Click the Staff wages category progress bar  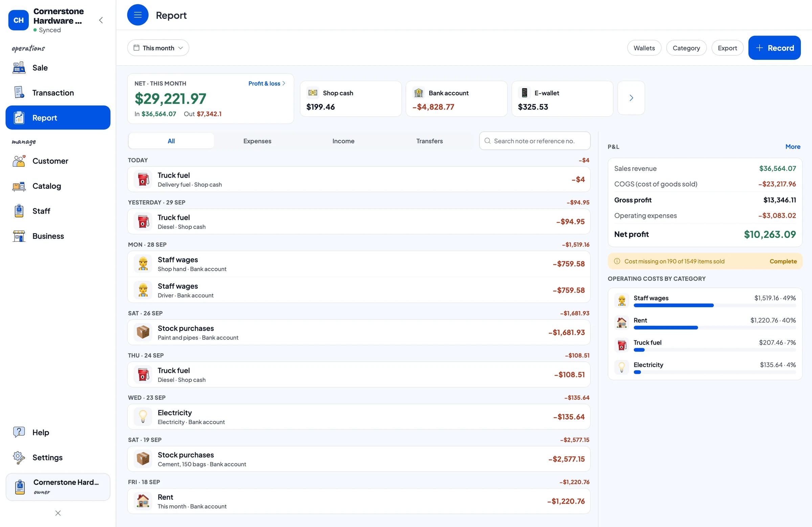pos(715,306)
